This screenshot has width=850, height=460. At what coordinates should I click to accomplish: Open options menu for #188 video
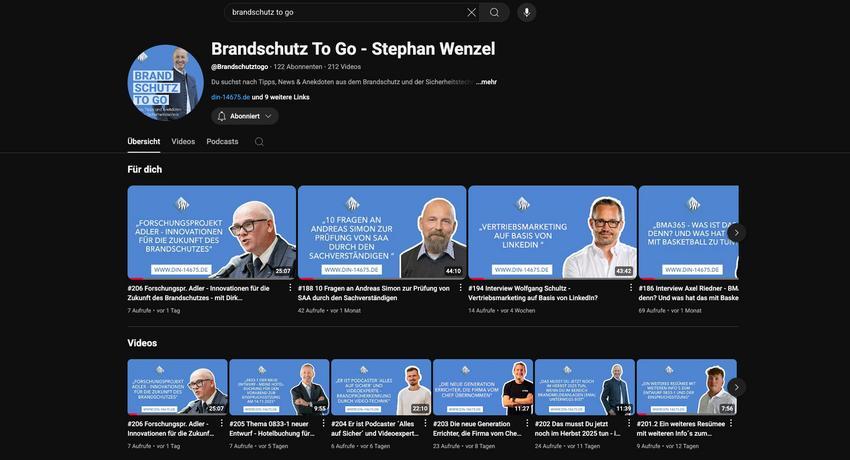[x=461, y=288]
